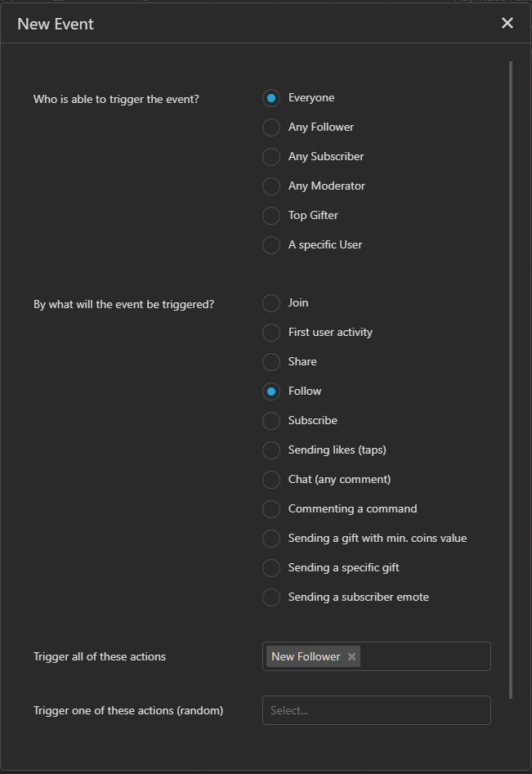The height and width of the screenshot is (774, 532).
Task: Select Any Subscriber option
Action: point(270,156)
